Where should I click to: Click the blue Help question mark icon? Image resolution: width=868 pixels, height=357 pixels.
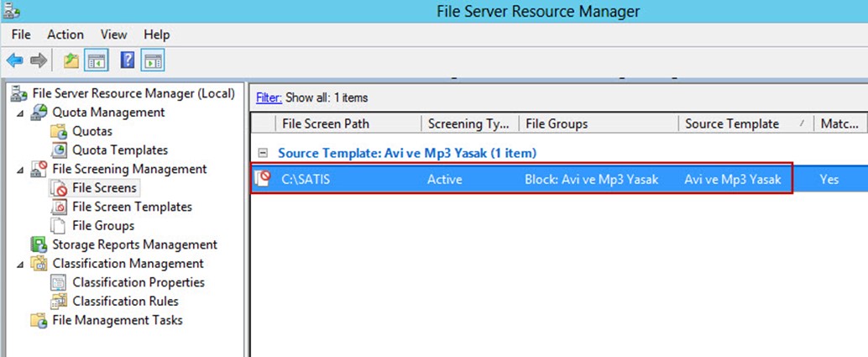coord(128,60)
